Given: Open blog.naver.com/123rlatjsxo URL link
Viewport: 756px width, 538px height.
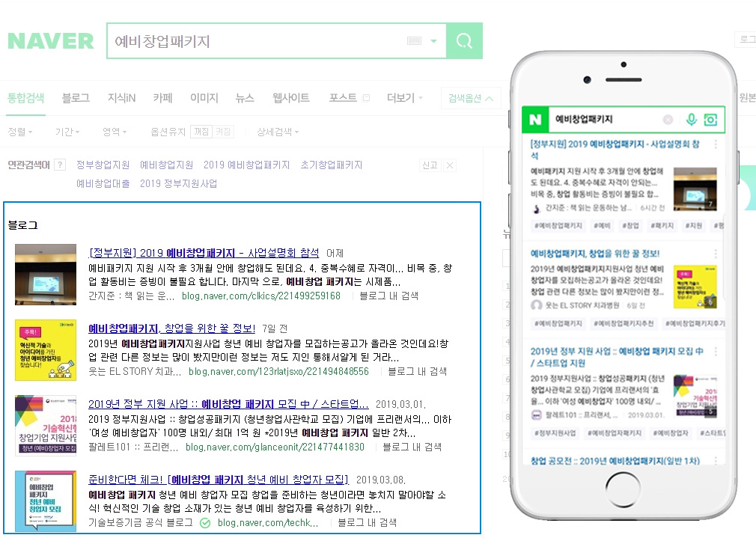Looking at the screenshot, I should [x=278, y=372].
